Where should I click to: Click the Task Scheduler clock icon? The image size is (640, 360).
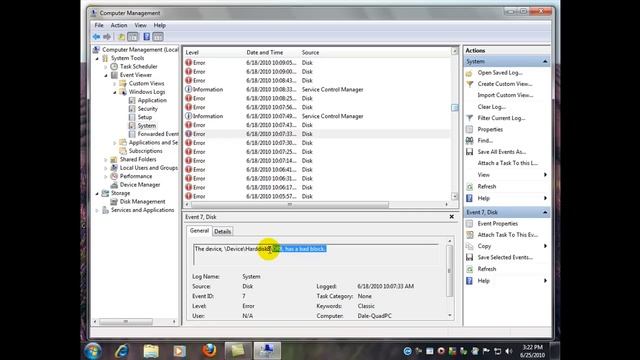(x=114, y=67)
